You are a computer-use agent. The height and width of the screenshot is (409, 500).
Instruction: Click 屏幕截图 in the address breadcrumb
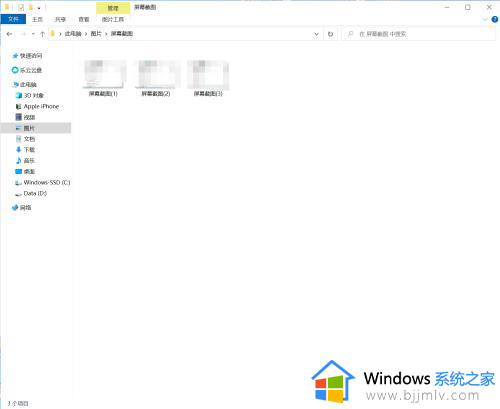pyautogui.click(x=122, y=34)
